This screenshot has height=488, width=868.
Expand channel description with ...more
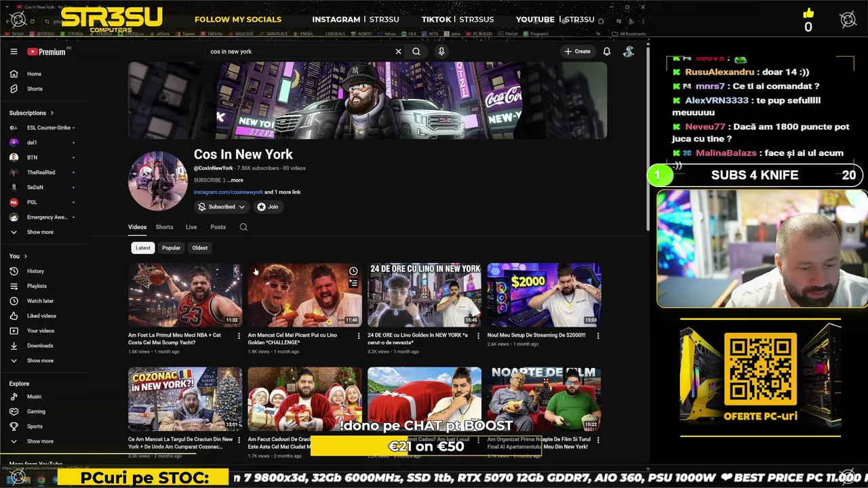pyautogui.click(x=235, y=180)
